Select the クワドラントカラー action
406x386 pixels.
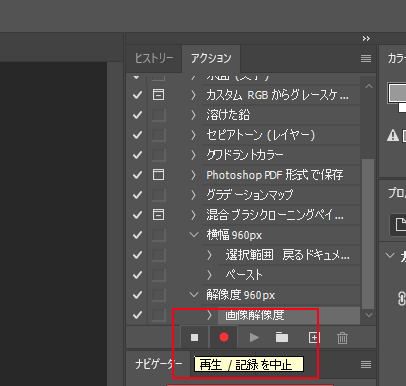(x=245, y=155)
